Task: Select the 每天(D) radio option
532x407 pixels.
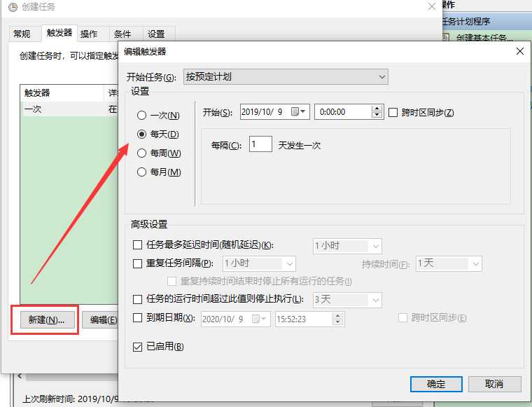Action: coord(141,134)
